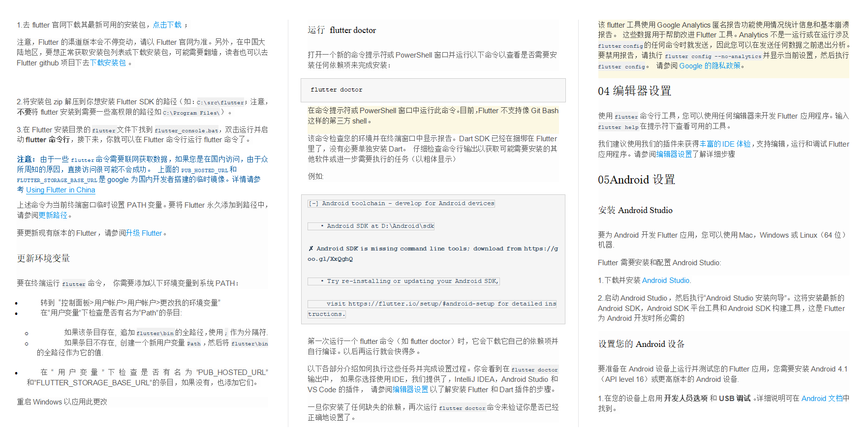This screenshot has height=435, width=868.
Task: Click the 05Android 设置 heading
Action: tap(636, 180)
